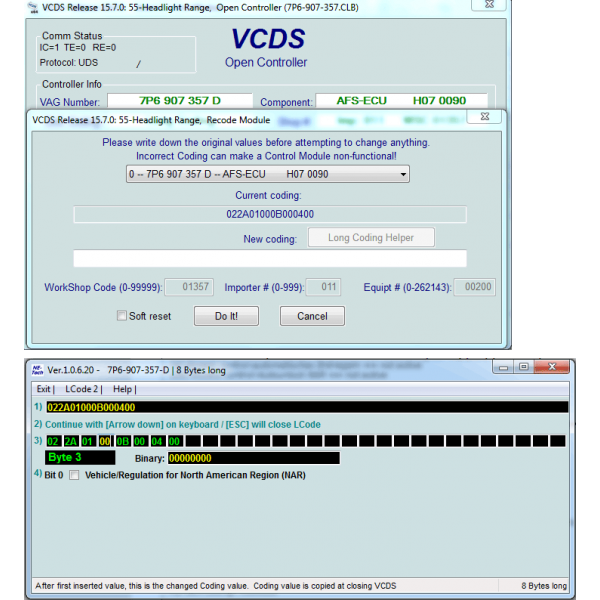
Task: Click the Cancel button
Action: point(312,316)
